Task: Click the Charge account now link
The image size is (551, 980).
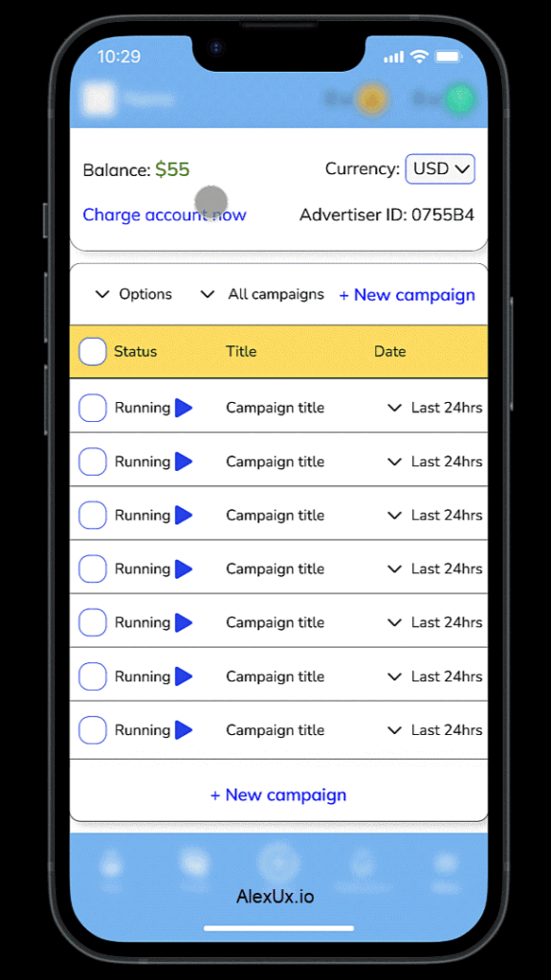Action: [165, 215]
